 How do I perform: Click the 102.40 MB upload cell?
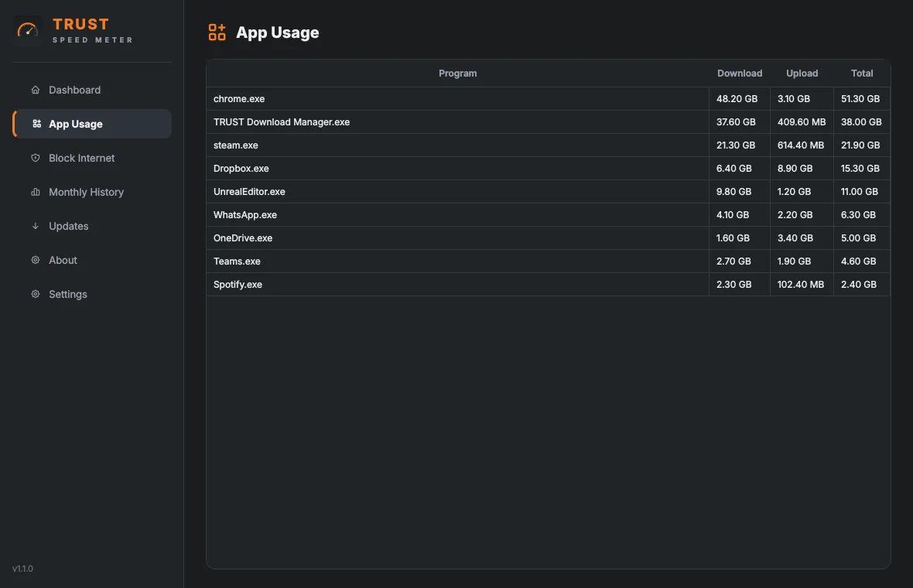pyautogui.click(x=801, y=285)
